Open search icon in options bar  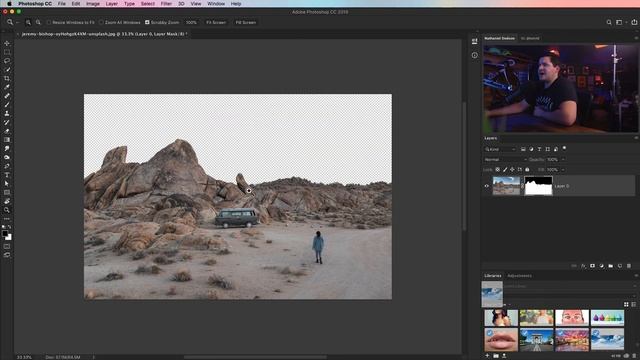[x=609, y=22]
